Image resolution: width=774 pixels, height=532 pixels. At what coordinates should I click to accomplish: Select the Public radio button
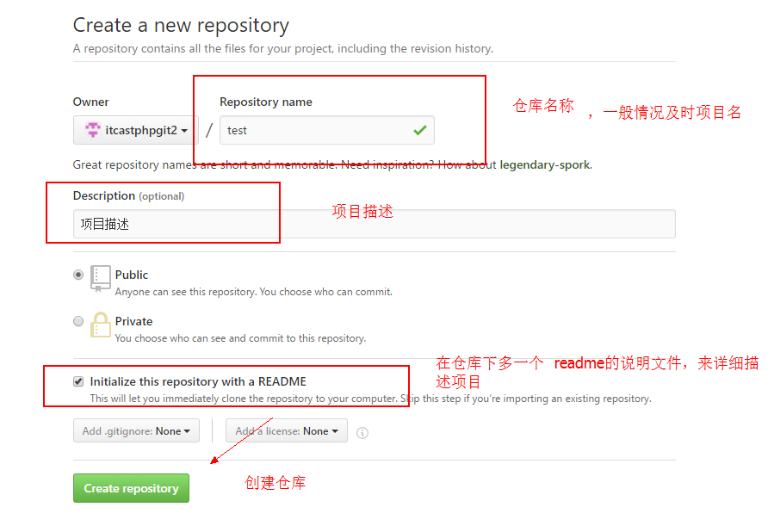(x=78, y=275)
